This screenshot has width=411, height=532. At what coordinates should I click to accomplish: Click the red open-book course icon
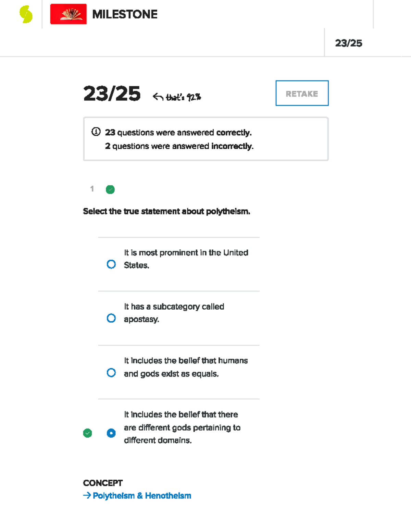pyautogui.click(x=68, y=14)
